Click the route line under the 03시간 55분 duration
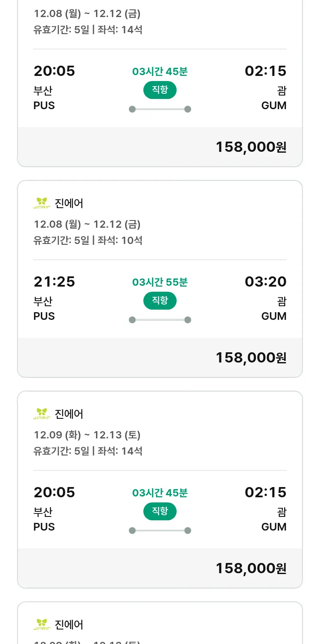Viewport: 320px width, 644px height. [x=160, y=320]
